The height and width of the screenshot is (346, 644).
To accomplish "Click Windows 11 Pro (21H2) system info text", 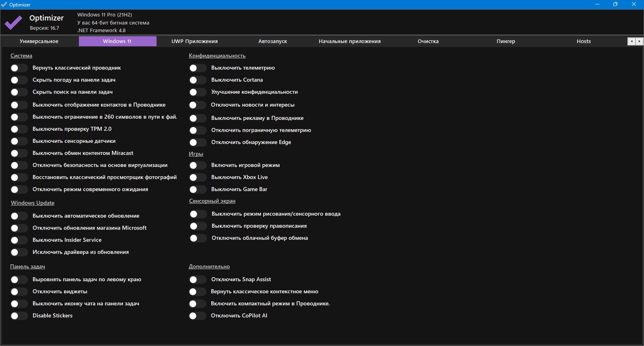I will (105, 15).
